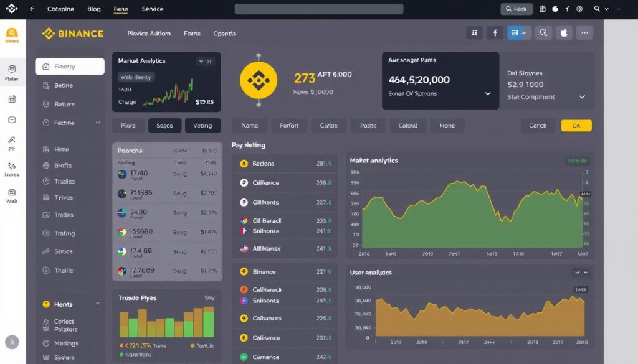Open the calculator icon in the left rail
Image resolution: width=638 pixels, height=364 pixels.
tap(12, 99)
